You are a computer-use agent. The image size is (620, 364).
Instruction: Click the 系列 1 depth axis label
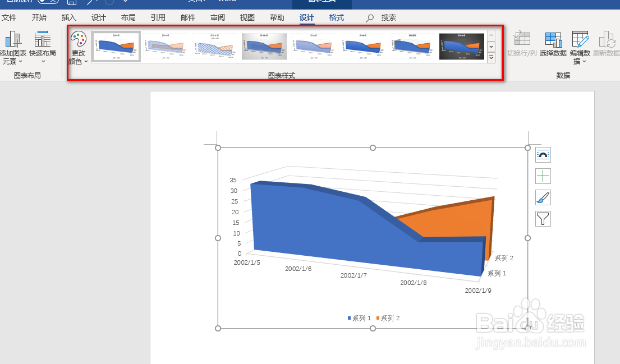click(497, 274)
